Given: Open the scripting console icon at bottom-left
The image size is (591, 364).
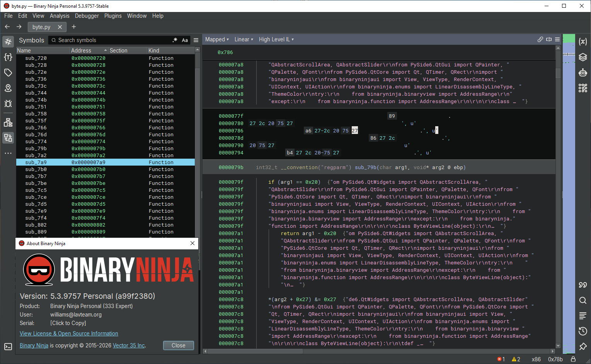Looking at the screenshot, I should click(x=8, y=347).
